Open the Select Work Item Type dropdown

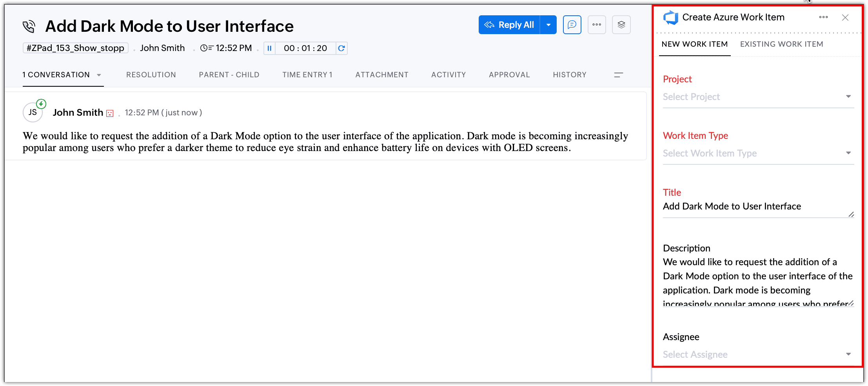pyautogui.click(x=758, y=153)
